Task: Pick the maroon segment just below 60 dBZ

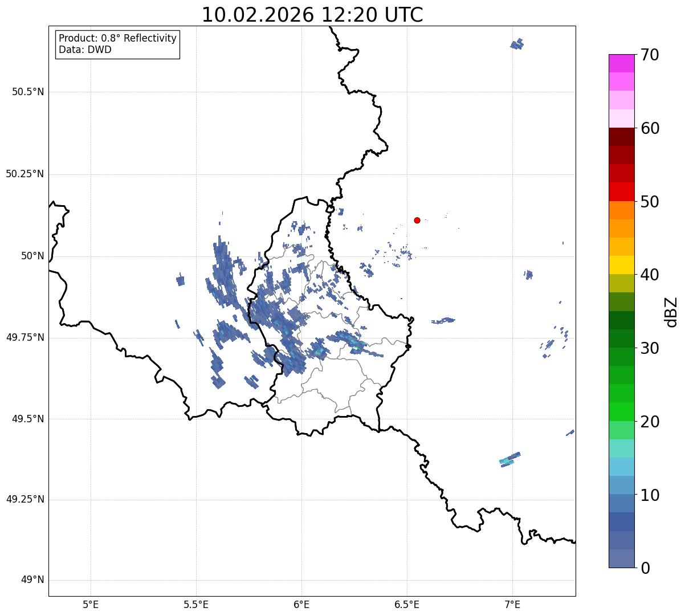Action: 621,137
